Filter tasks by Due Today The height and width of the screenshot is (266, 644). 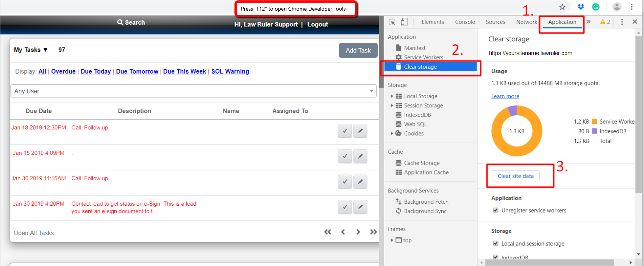point(96,71)
